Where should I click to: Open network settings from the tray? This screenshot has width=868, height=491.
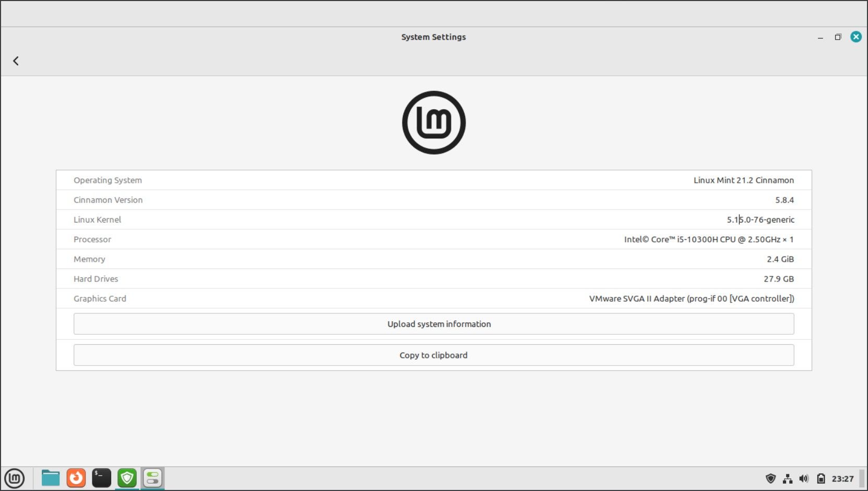tap(788, 478)
